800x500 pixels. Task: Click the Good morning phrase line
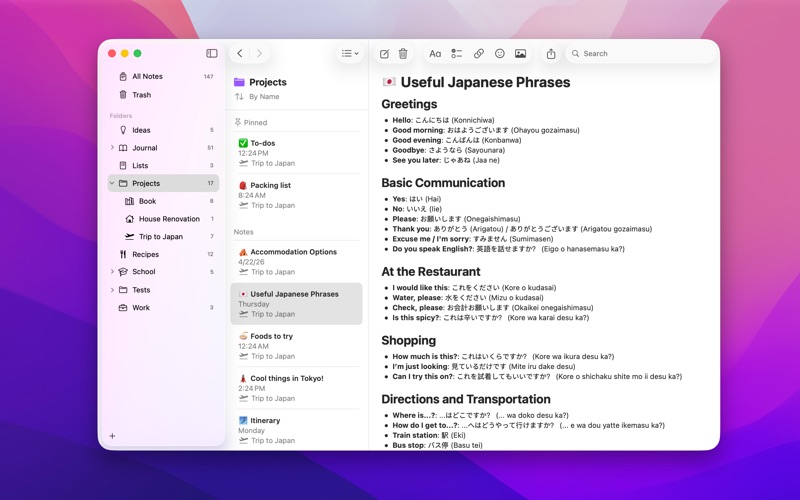point(486,130)
